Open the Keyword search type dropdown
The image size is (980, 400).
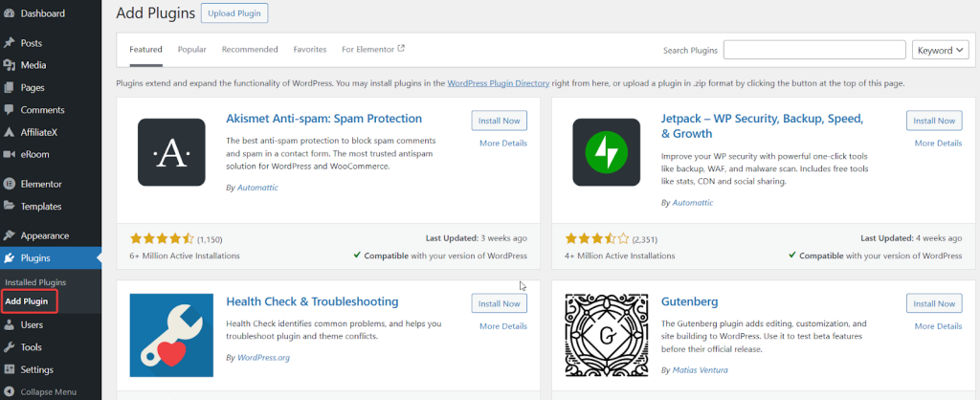click(940, 51)
